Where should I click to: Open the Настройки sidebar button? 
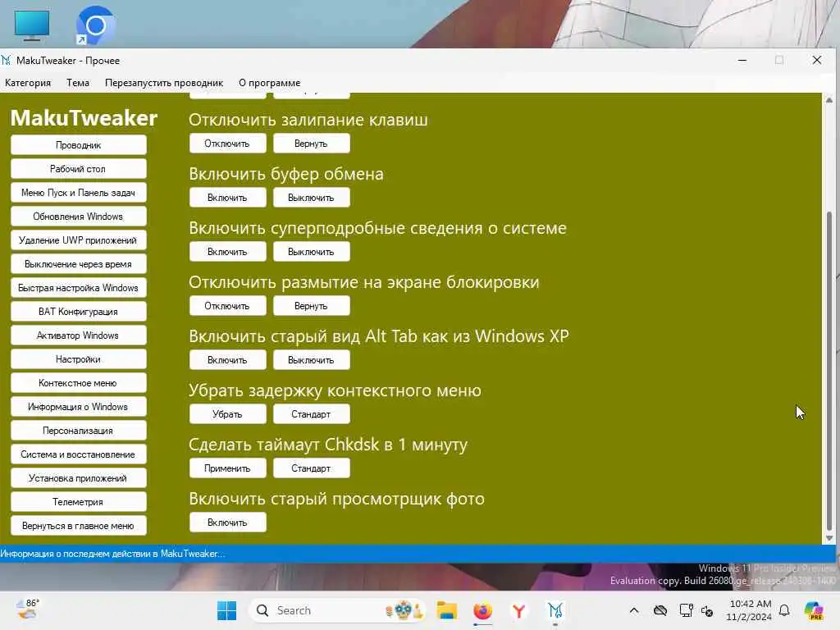pyautogui.click(x=78, y=359)
